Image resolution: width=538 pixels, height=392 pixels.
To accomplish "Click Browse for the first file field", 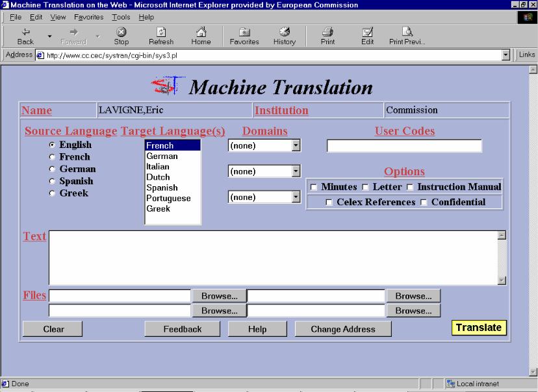I will (x=219, y=296).
